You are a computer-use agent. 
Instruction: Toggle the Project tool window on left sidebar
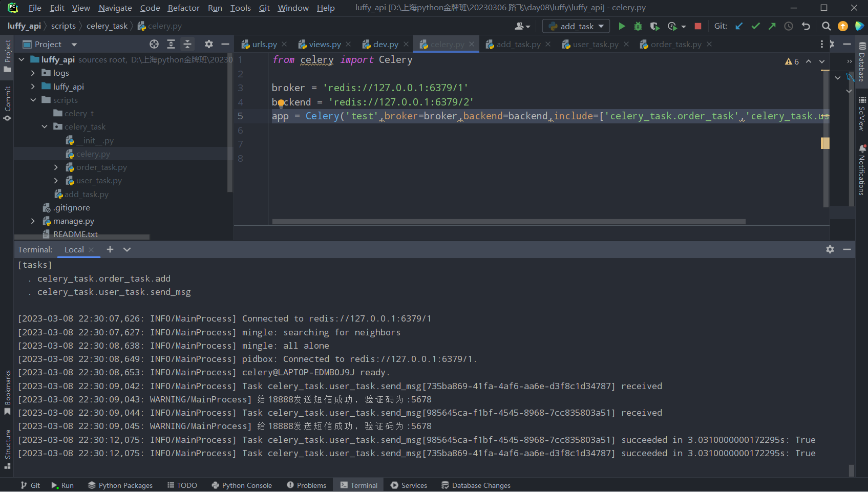7,56
